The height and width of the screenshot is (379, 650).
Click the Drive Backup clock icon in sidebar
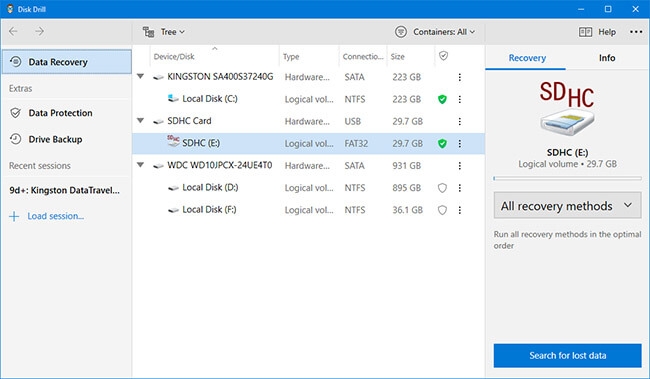click(x=15, y=139)
